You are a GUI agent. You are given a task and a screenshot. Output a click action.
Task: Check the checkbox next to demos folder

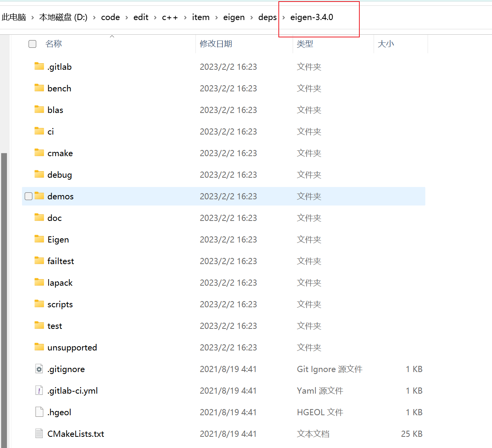click(x=29, y=196)
